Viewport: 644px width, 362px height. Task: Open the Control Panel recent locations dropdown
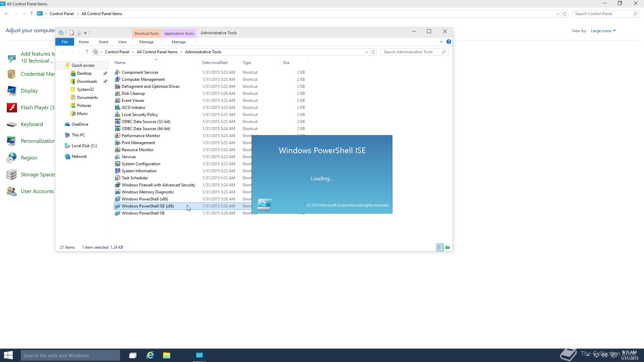24,14
